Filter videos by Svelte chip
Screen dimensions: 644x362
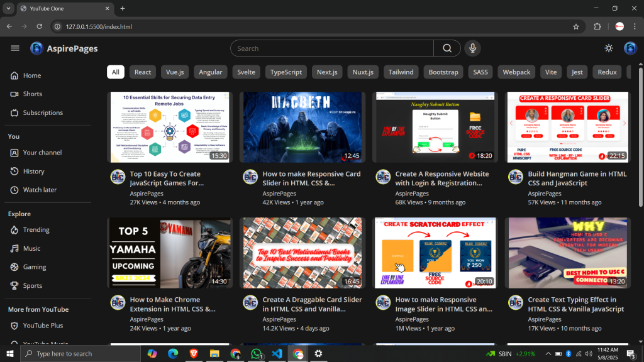point(246,72)
